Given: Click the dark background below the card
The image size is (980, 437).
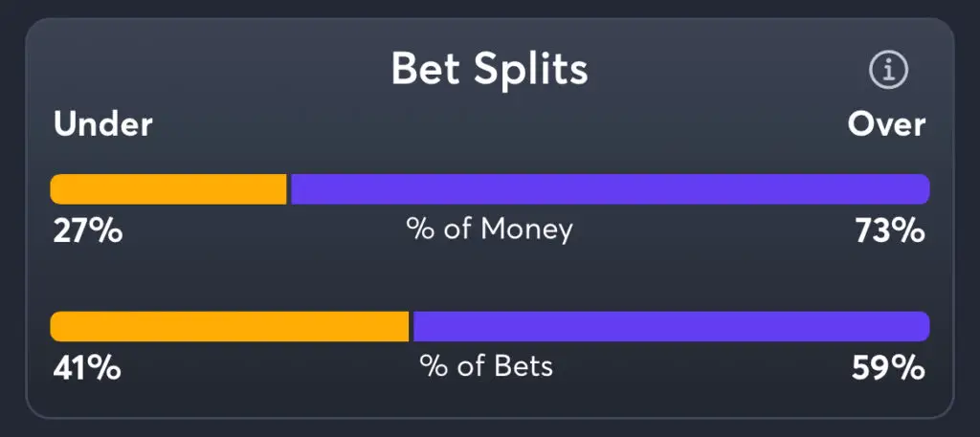Looking at the screenshot, I should pyautogui.click(x=489, y=429).
